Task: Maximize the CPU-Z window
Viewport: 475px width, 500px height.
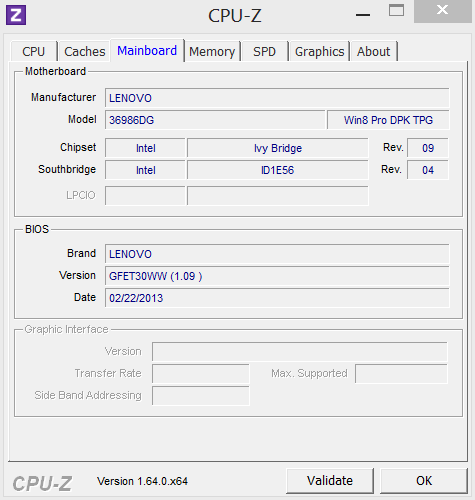Action: pos(396,10)
